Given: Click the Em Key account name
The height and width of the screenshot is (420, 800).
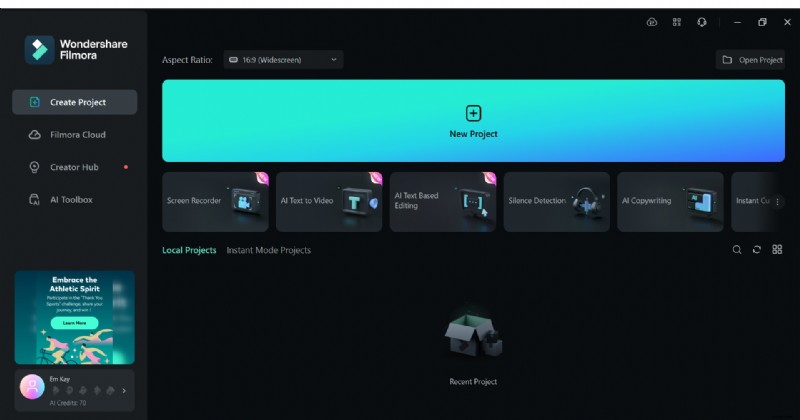Looking at the screenshot, I should click(x=60, y=379).
